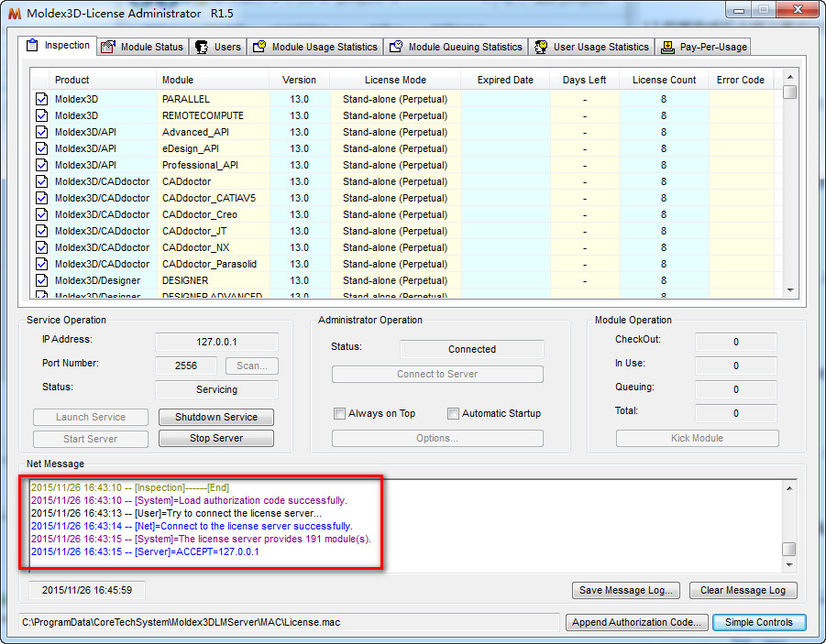Switch to the Module Status tab
The width and height of the screenshot is (826, 644).
(x=143, y=47)
